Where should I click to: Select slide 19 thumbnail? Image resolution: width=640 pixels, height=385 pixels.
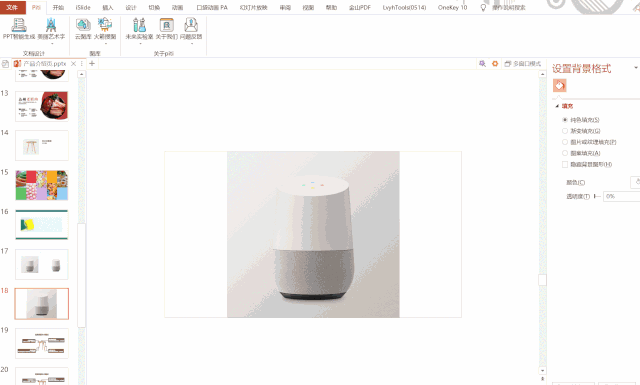[x=42, y=343]
